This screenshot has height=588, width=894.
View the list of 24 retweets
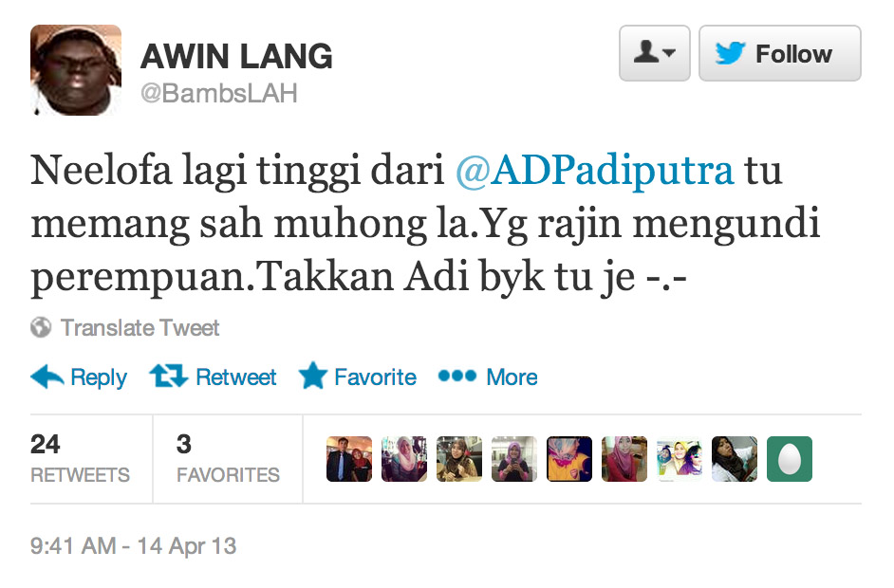click(x=81, y=459)
